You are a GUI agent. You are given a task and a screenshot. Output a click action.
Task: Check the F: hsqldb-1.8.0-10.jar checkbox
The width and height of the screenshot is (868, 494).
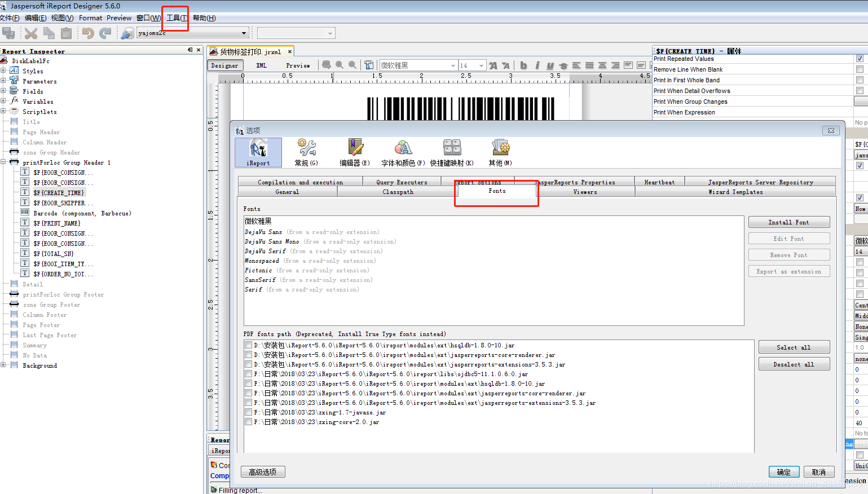pyautogui.click(x=248, y=383)
